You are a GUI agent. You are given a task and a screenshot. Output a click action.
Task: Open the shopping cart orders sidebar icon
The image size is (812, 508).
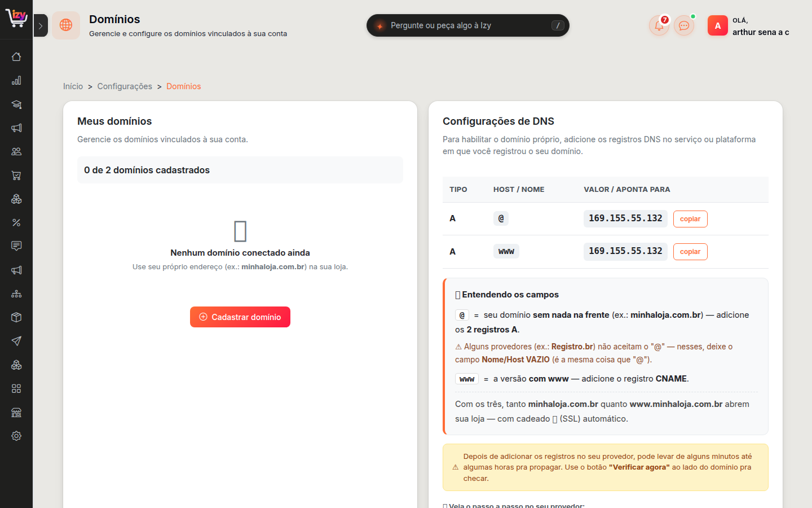[x=16, y=175]
